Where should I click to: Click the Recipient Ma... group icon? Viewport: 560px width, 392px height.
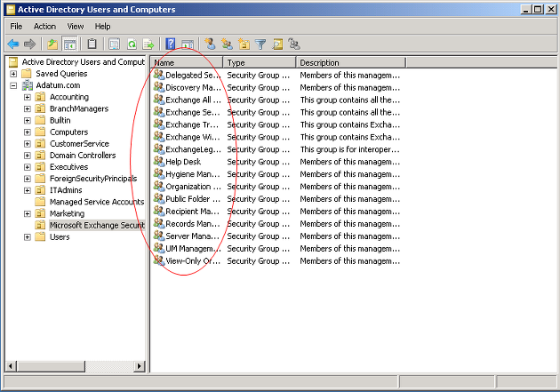point(159,211)
